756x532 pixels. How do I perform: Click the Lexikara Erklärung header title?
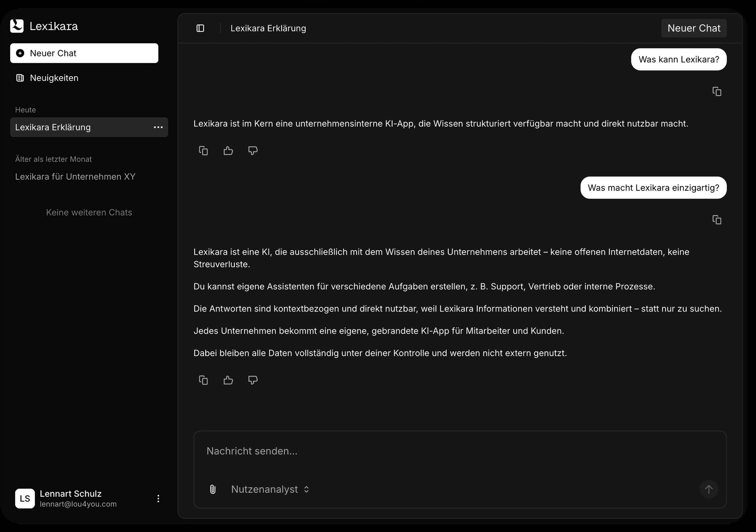pos(268,28)
